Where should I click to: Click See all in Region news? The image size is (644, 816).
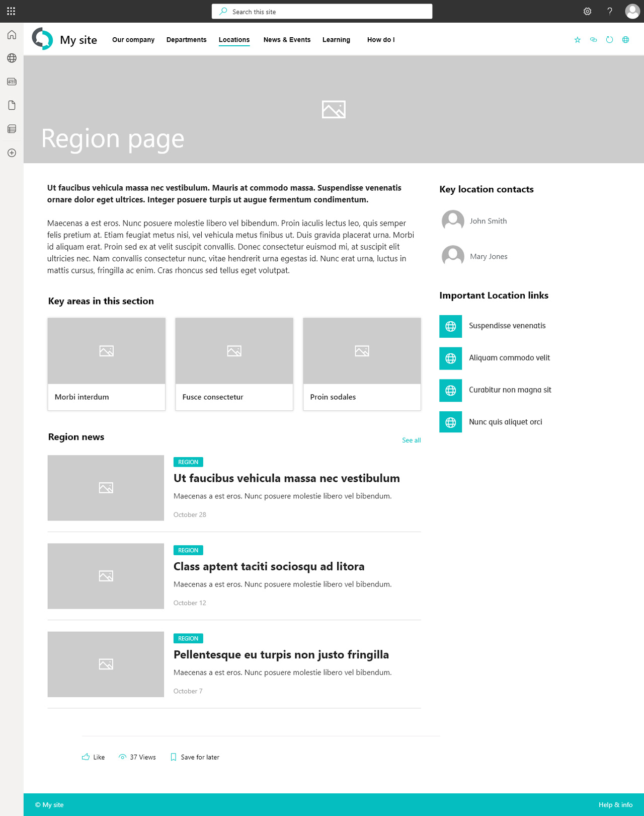[x=411, y=440]
